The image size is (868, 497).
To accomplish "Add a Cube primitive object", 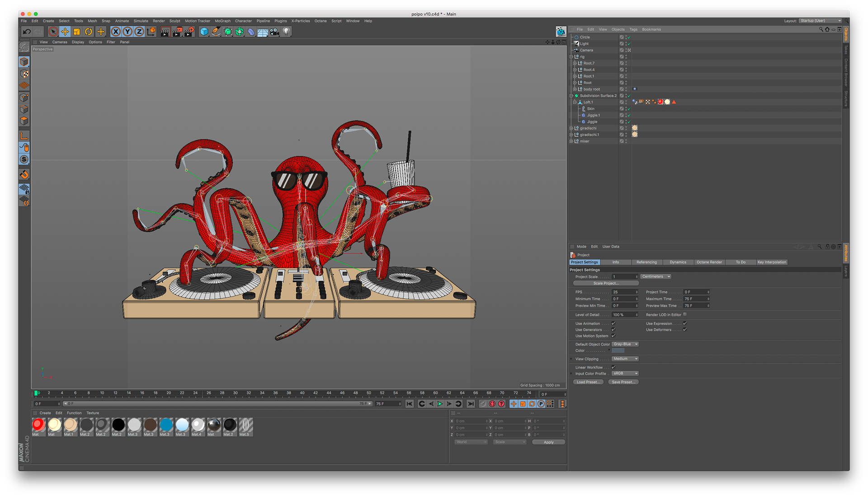I will [204, 32].
